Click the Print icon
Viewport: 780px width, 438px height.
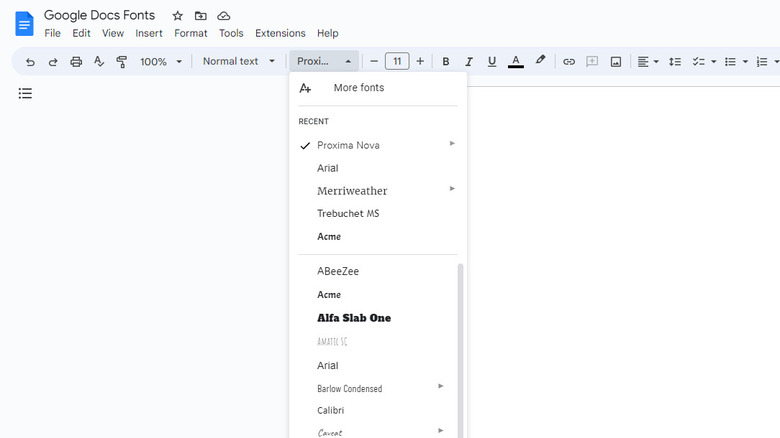[x=76, y=62]
